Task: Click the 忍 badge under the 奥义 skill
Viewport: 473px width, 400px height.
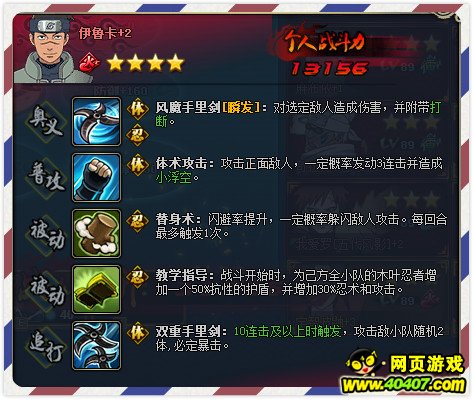Action: (137, 135)
